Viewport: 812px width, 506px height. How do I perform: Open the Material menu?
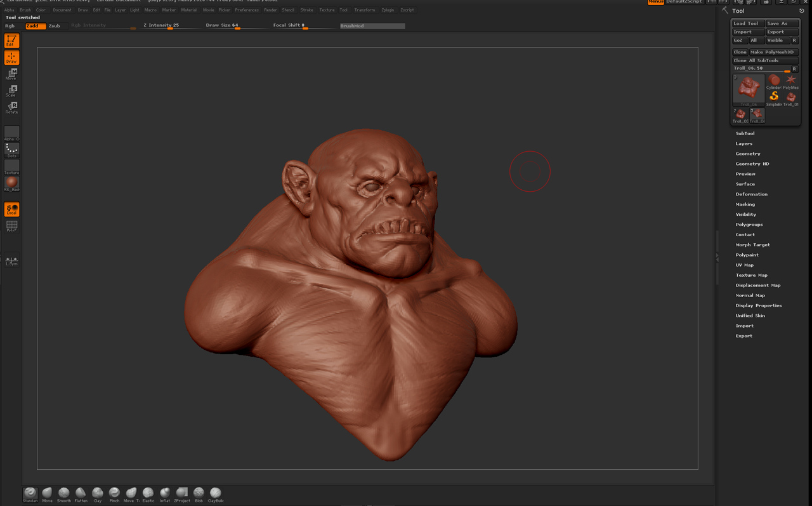point(188,10)
